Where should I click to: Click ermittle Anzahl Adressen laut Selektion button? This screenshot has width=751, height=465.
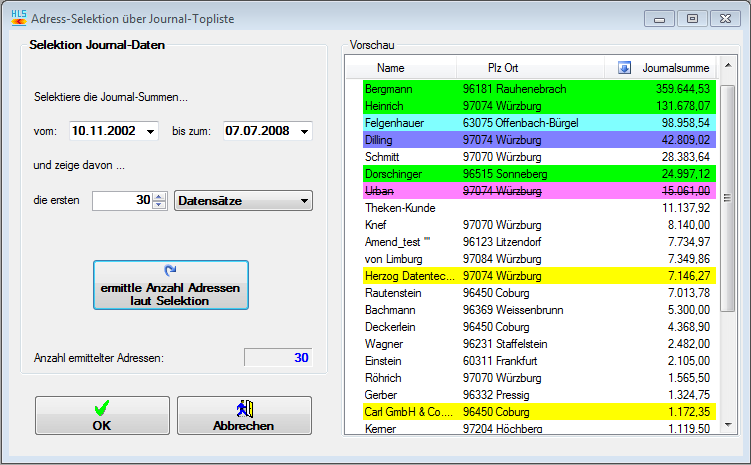pos(171,286)
